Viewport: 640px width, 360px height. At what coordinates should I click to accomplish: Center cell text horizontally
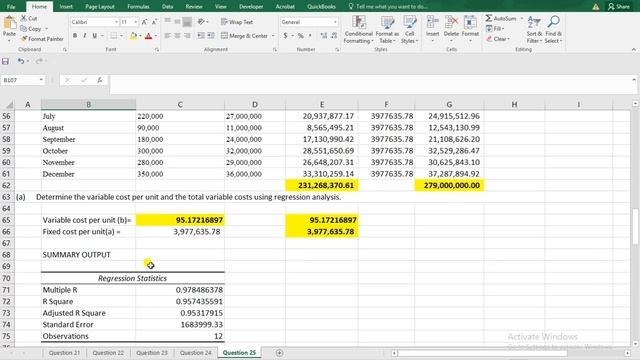click(x=177, y=36)
